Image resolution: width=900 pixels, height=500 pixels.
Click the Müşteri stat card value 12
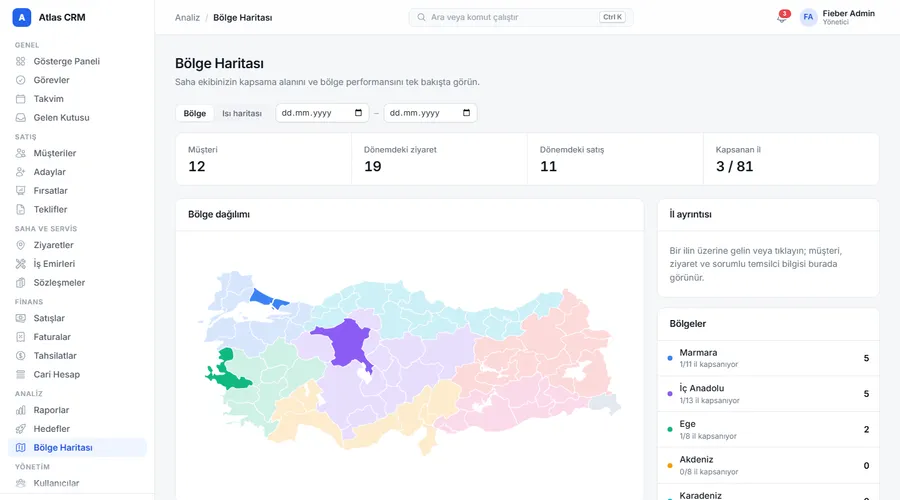[x=197, y=166]
